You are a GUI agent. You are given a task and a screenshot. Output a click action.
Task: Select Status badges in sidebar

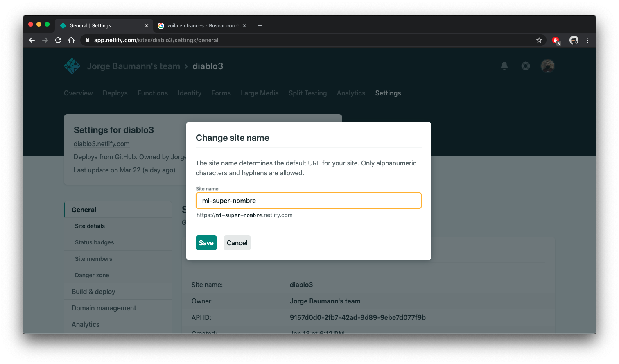click(118, 242)
